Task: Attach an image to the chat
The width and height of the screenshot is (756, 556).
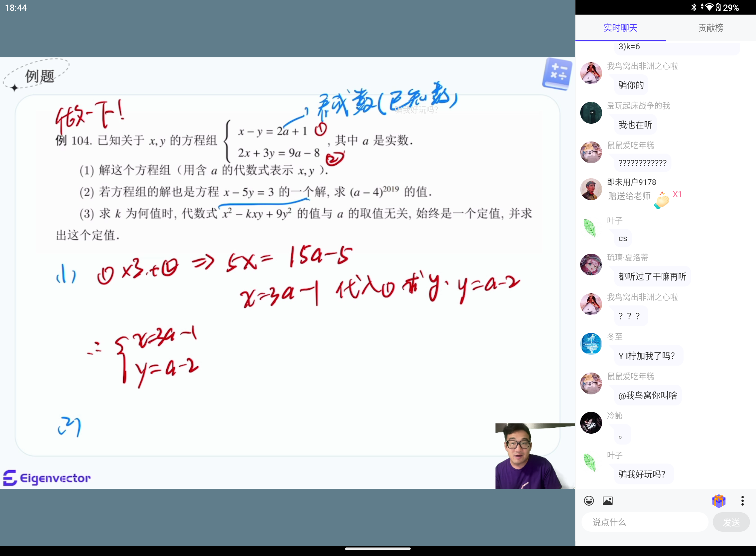Action: coord(608,501)
